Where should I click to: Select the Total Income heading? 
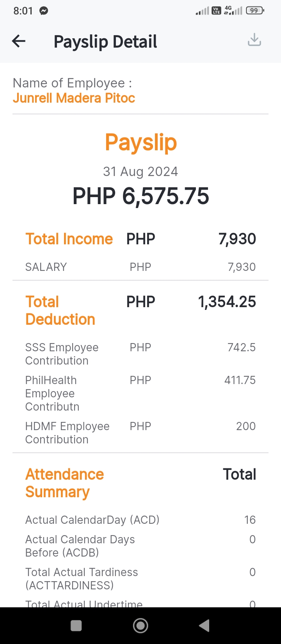coord(69,239)
